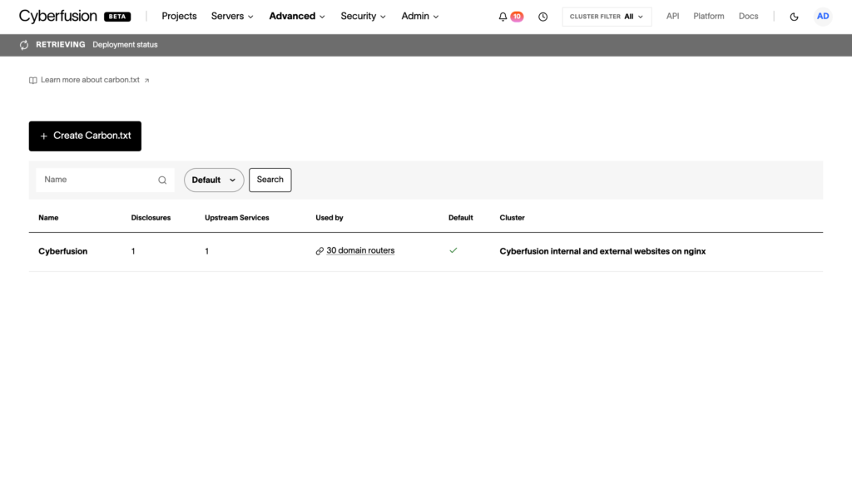Image resolution: width=852 pixels, height=504 pixels.
Task: Click the Disclosures column header
Action: point(151,218)
